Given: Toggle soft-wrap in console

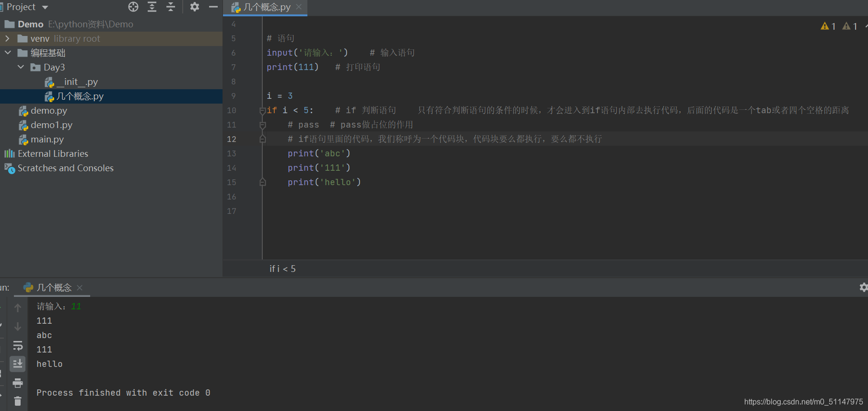Looking at the screenshot, I should pyautogui.click(x=18, y=345).
